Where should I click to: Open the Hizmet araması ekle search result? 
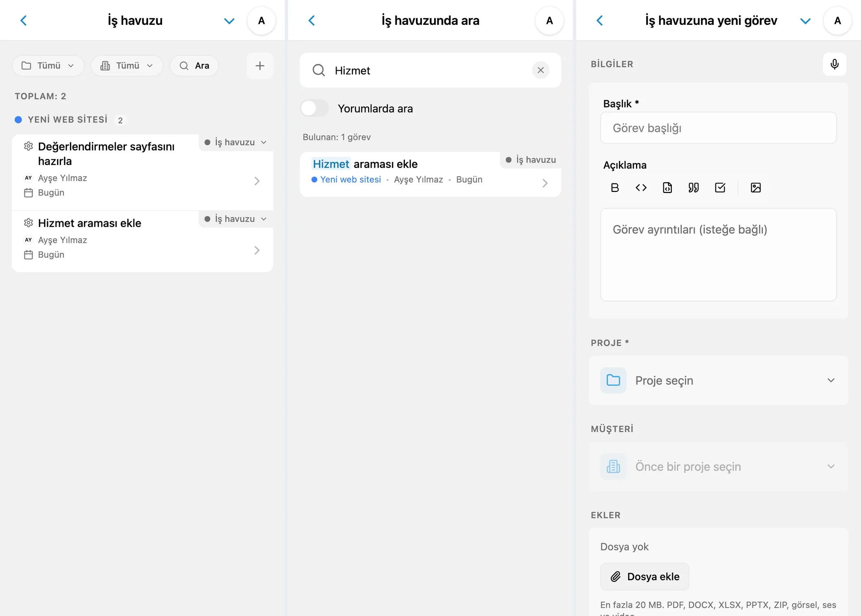tap(430, 174)
